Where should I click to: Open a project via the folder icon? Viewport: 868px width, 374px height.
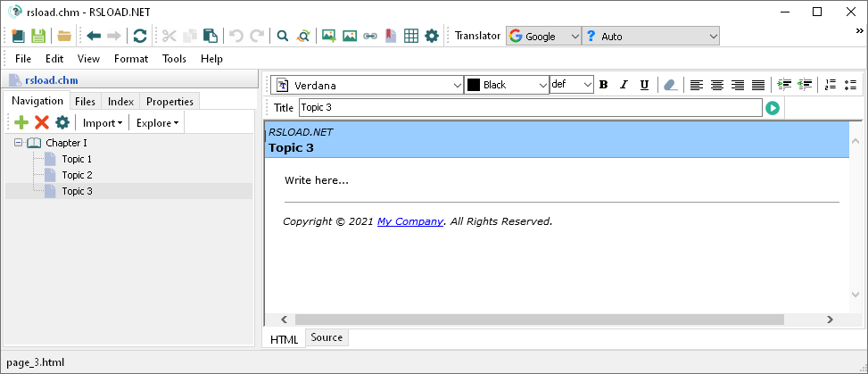pyautogui.click(x=65, y=36)
